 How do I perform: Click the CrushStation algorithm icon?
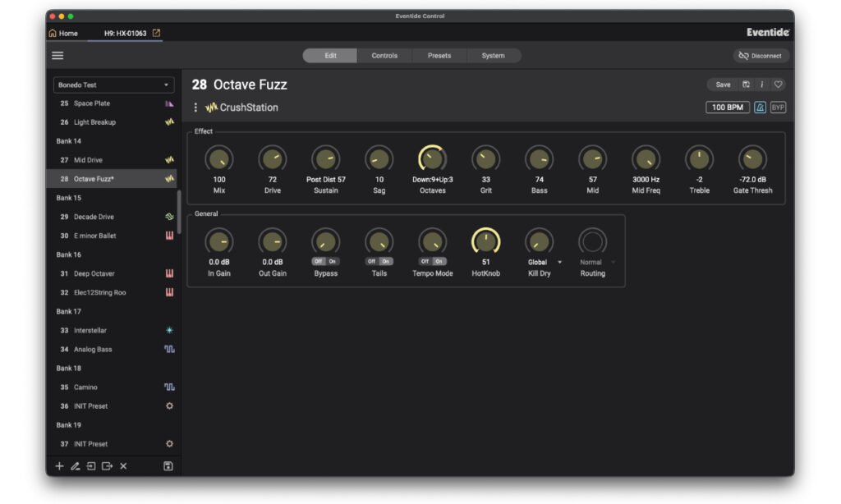tap(211, 108)
